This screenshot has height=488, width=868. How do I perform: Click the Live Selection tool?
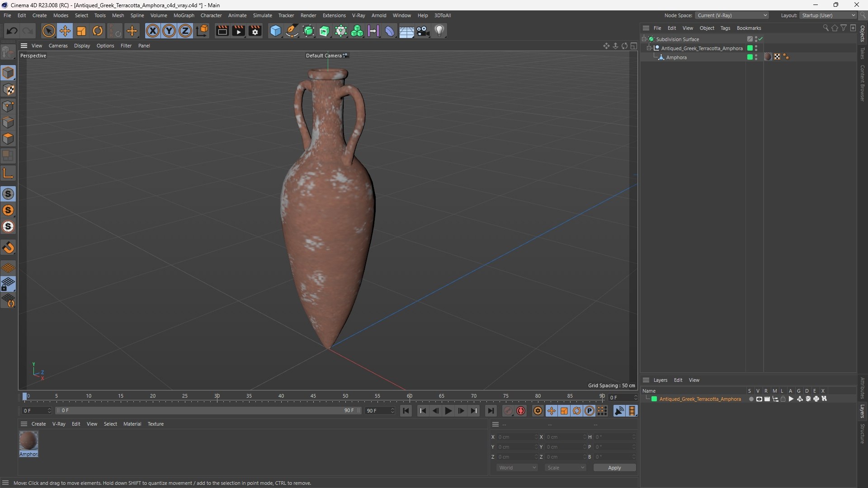[48, 31]
